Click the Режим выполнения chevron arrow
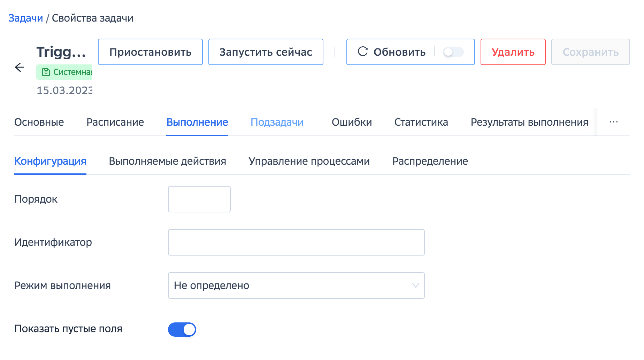Viewport: 644px width, 360px height. (x=415, y=285)
